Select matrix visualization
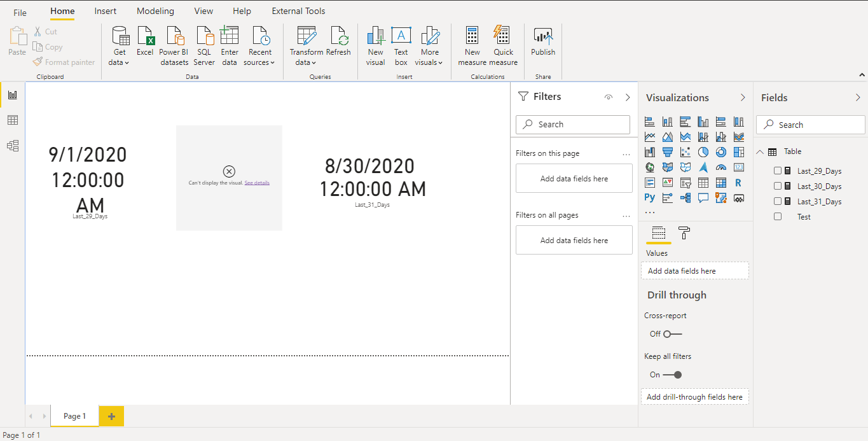868x441 pixels. click(x=721, y=183)
